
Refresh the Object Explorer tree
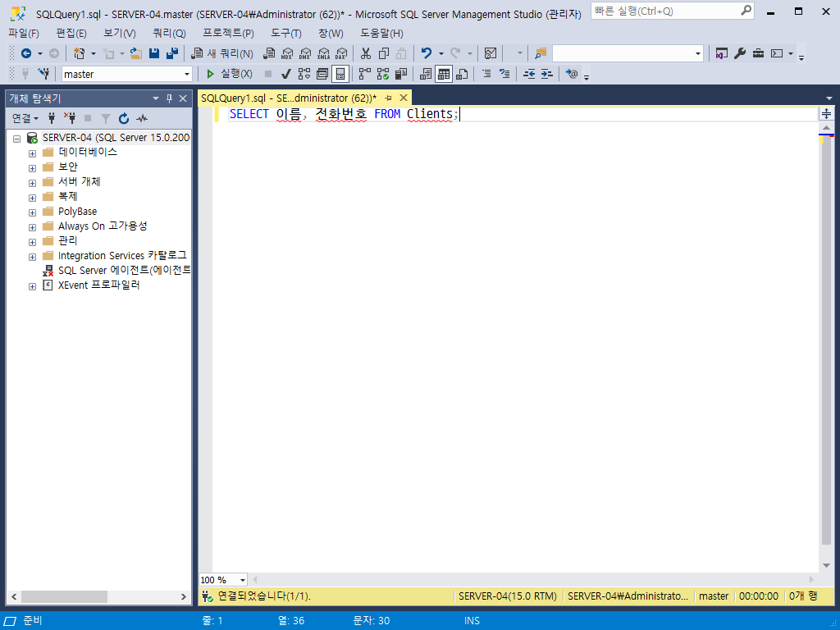pos(124,118)
